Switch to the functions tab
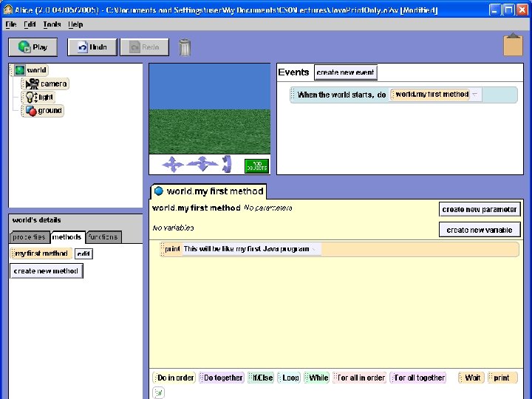This screenshot has width=532, height=399. [103, 237]
